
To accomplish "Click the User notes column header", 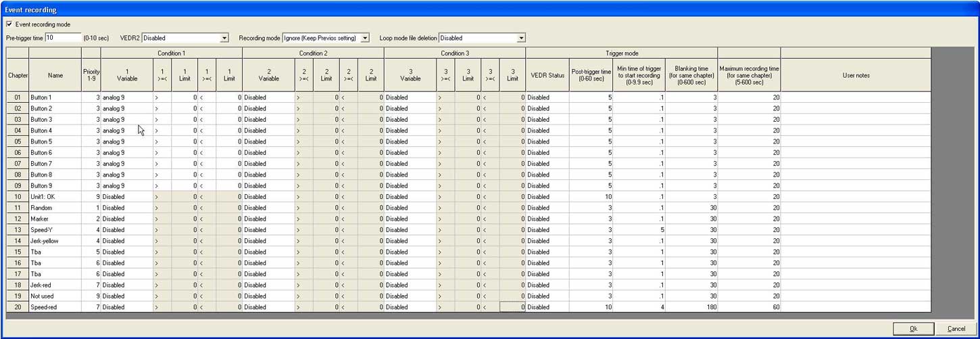I will pos(856,75).
